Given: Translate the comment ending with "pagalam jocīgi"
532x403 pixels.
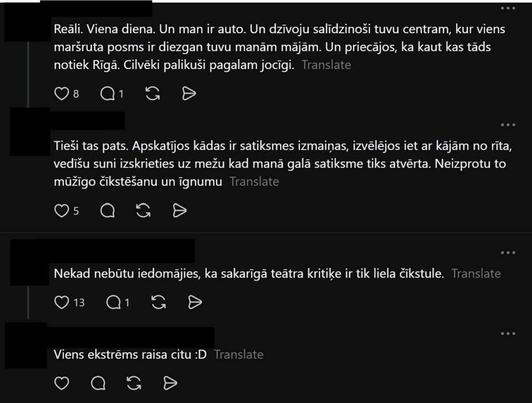Looking at the screenshot, I should (326, 65).
